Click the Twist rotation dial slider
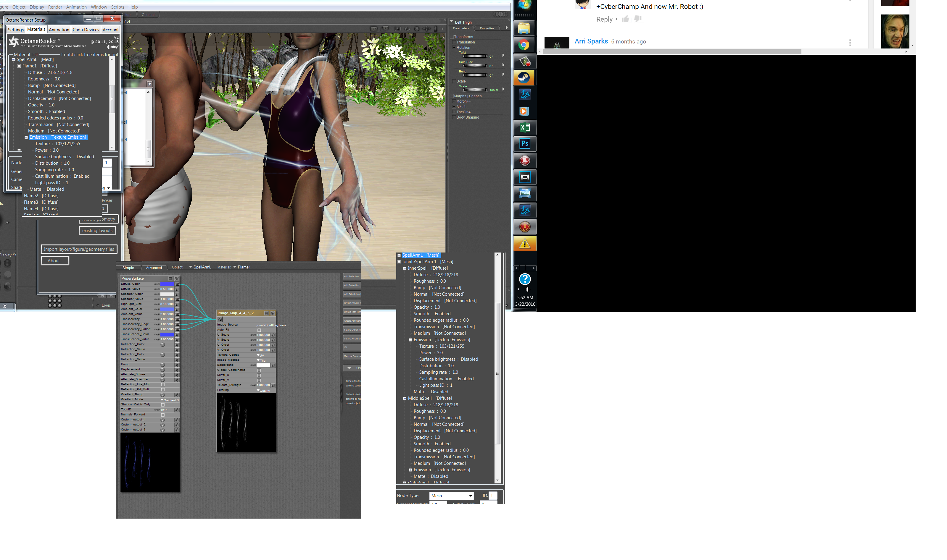 (475, 56)
